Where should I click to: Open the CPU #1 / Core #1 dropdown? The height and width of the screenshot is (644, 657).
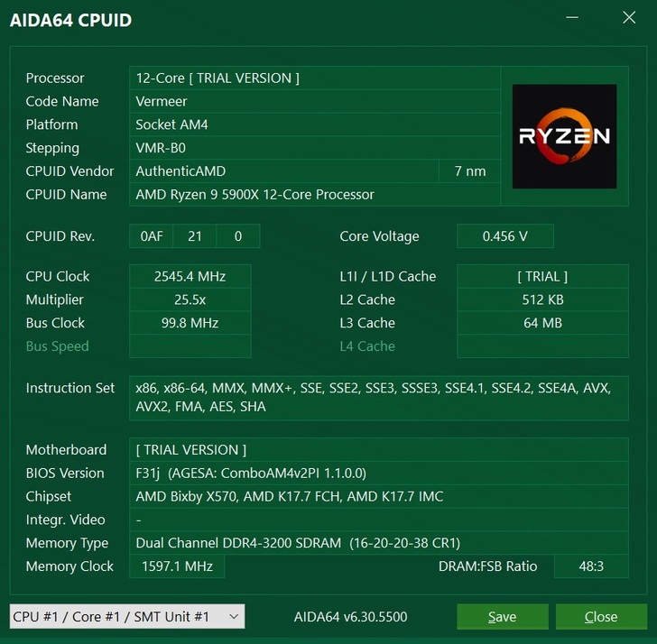coord(127,616)
